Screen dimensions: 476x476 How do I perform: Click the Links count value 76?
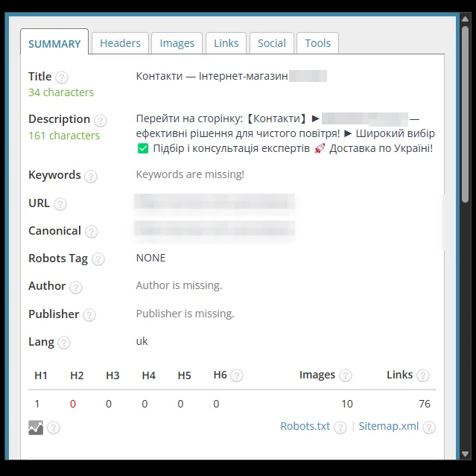[x=425, y=404]
